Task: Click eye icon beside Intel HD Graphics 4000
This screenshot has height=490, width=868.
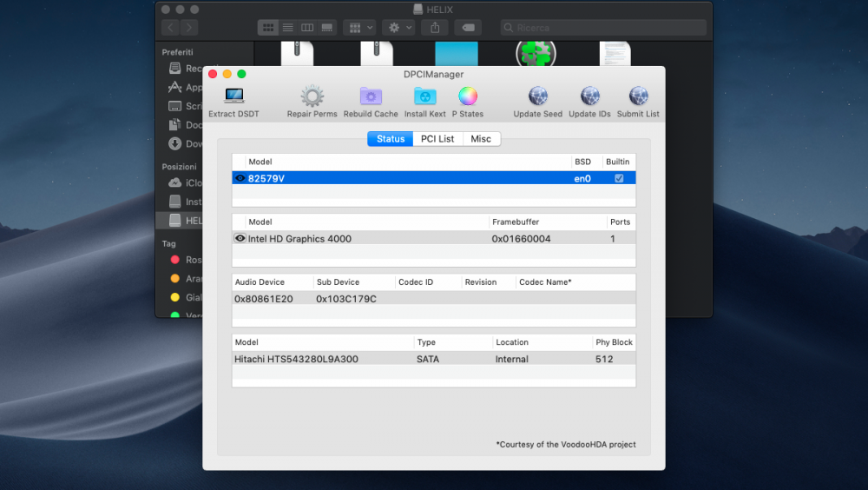Action: pyautogui.click(x=240, y=238)
